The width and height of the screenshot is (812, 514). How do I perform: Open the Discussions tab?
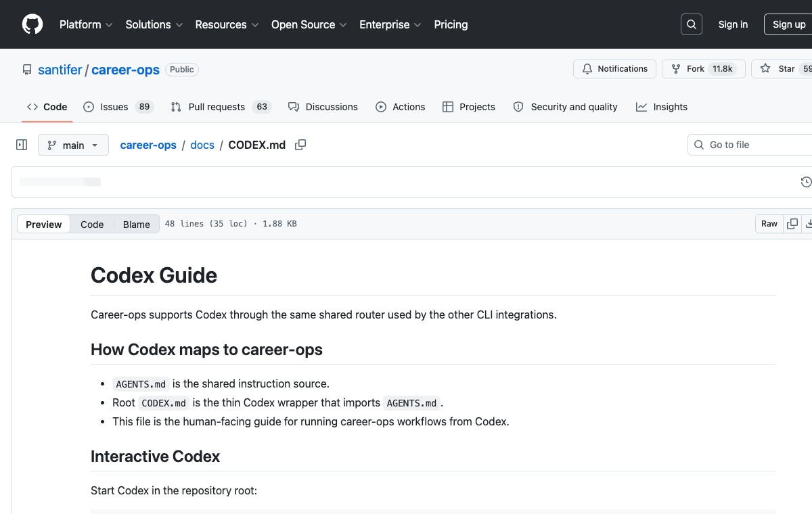(x=323, y=107)
